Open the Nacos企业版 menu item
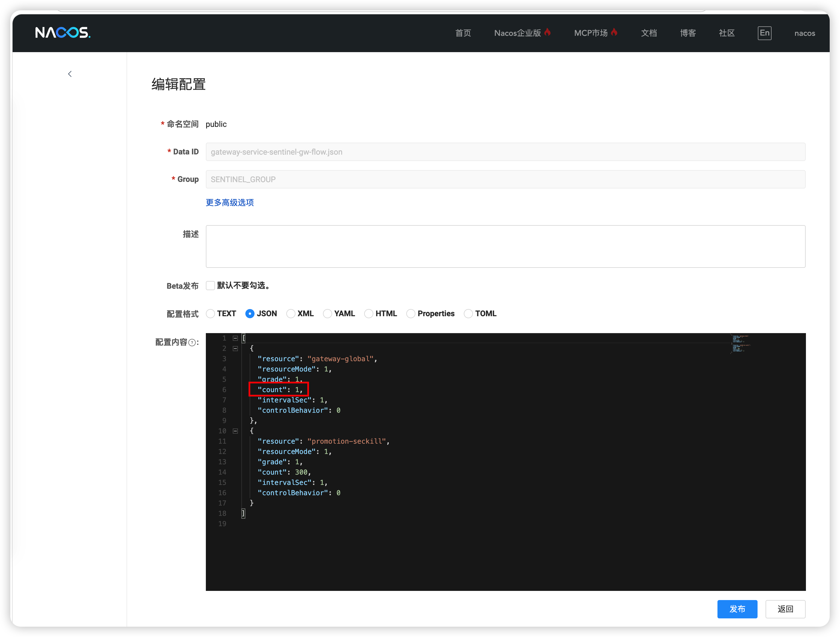The height and width of the screenshot is (637, 840). (x=522, y=33)
